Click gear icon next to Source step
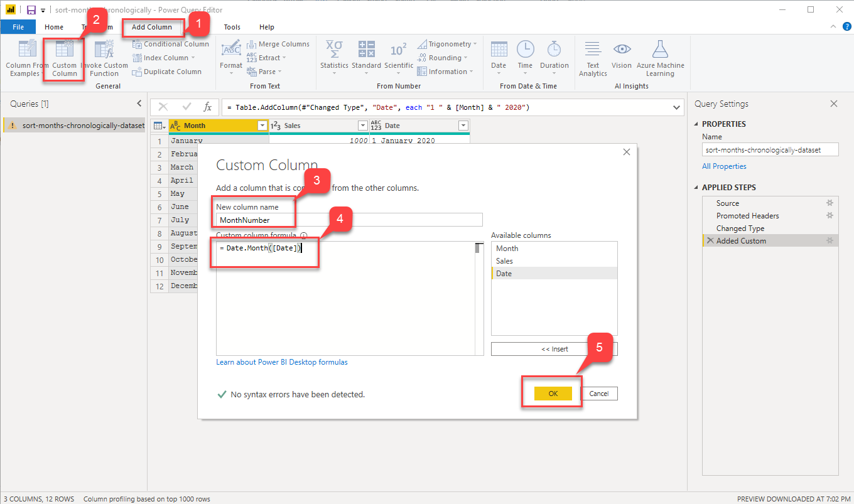Screen dimensions: 854x504 pos(830,203)
